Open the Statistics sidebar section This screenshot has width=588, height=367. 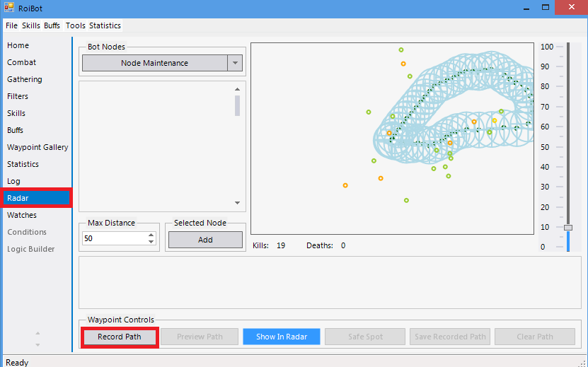23,164
